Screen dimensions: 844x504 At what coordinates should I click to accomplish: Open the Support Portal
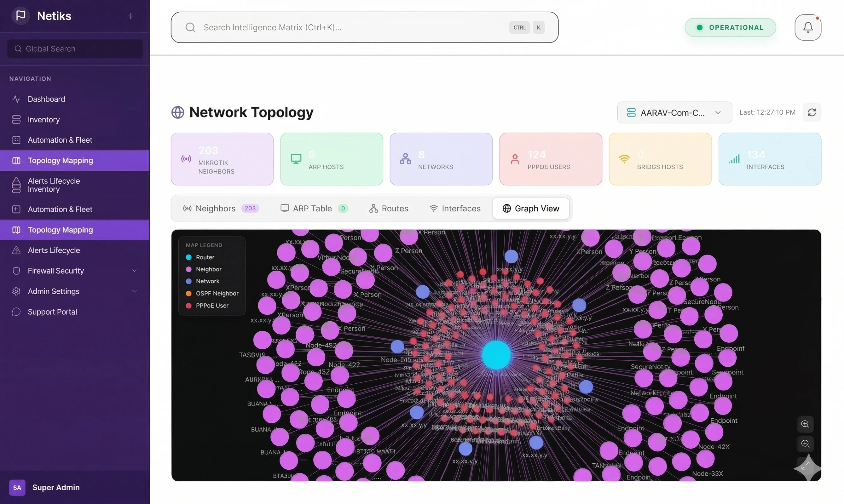click(52, 312)
